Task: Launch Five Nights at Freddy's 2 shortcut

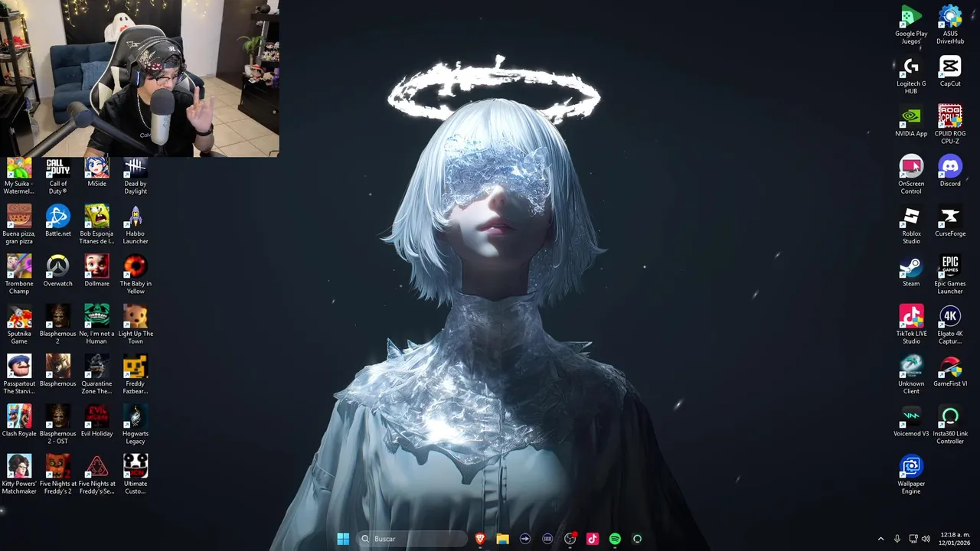Action: [x=58, y=475]
